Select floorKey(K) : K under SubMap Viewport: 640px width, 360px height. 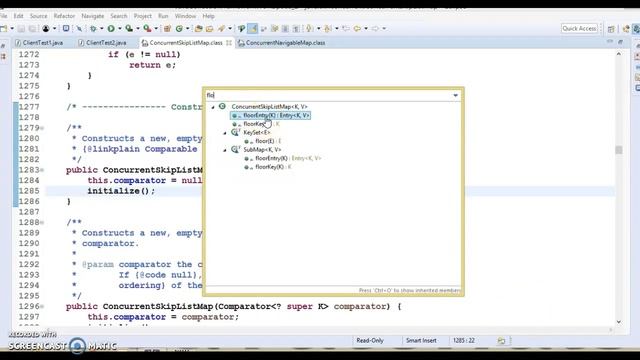(267, 167)
